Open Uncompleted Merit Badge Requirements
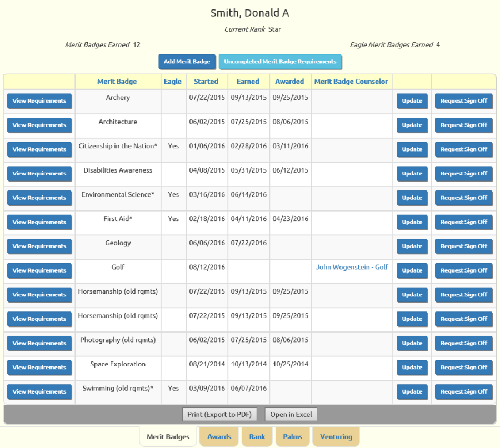Image resolution: width=500 pixels, height=448 pixels. tap(280, 62)
